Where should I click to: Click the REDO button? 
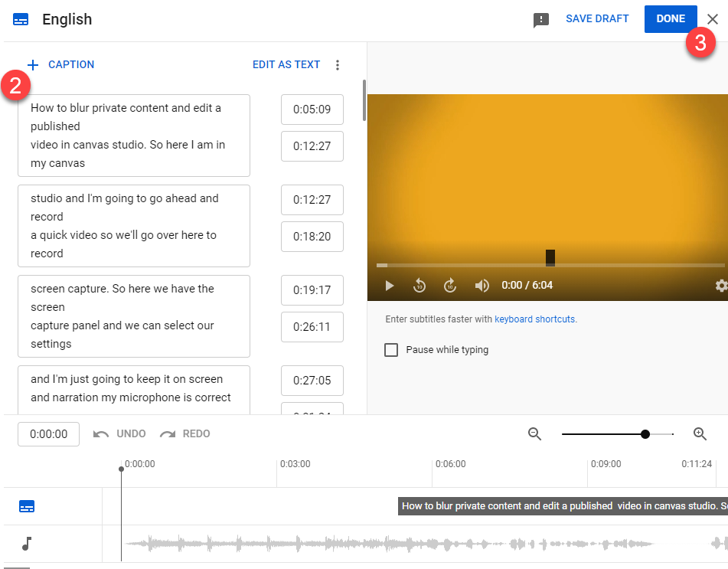tap(184, 433)
